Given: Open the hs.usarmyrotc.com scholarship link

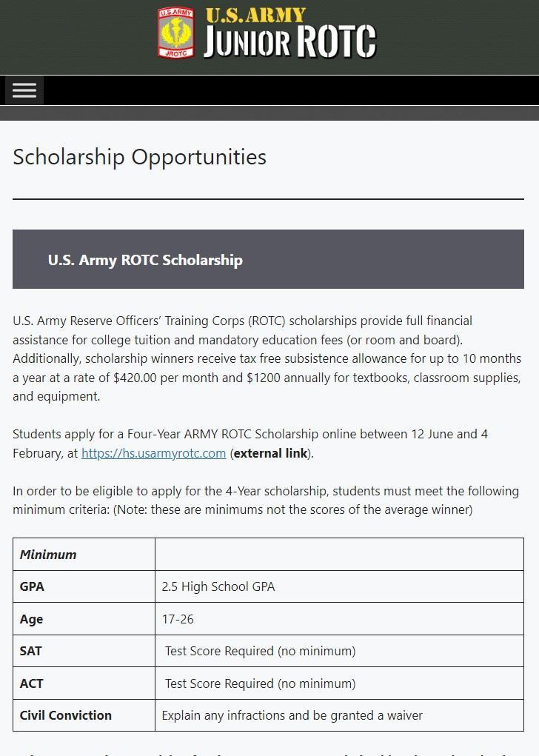Looking at the screenshot, I should [x=153, y=453].
